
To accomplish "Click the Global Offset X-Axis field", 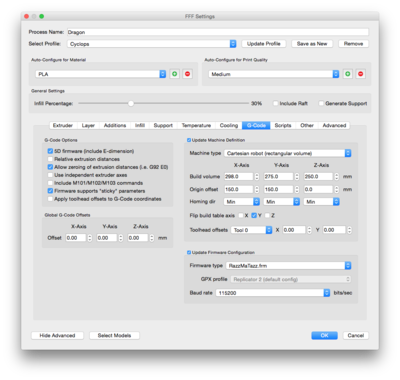I will tap(76, 238).
